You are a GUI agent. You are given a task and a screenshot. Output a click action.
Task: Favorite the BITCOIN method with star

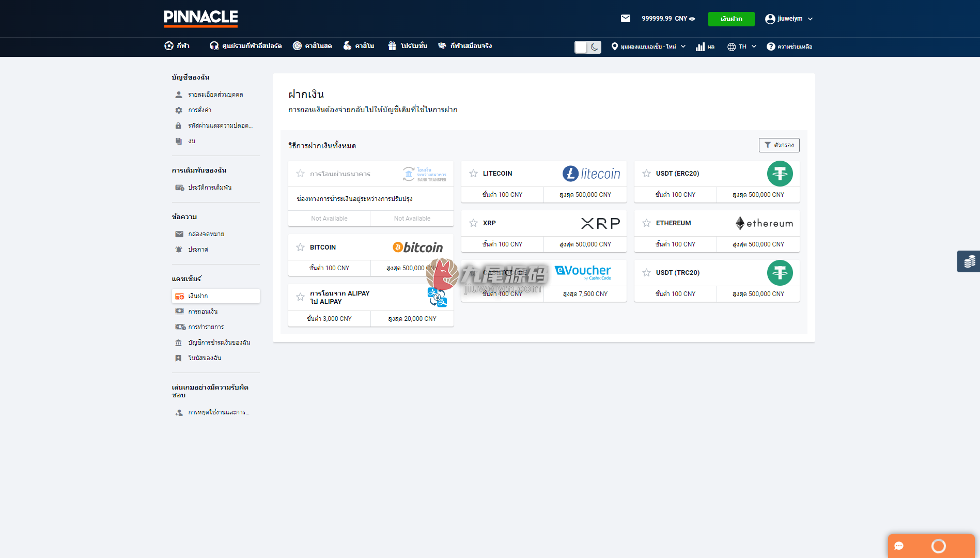click(300, 247)
